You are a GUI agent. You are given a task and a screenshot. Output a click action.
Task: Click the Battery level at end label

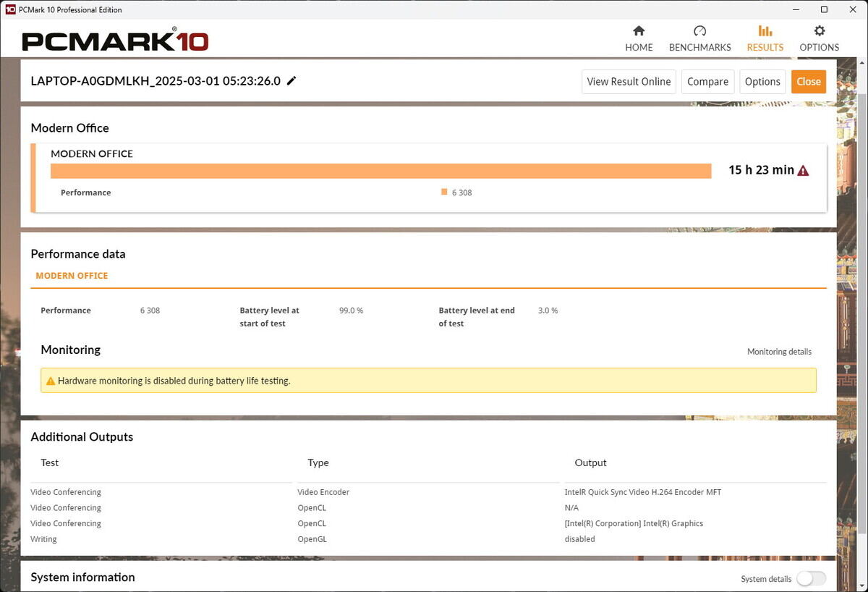477,317
